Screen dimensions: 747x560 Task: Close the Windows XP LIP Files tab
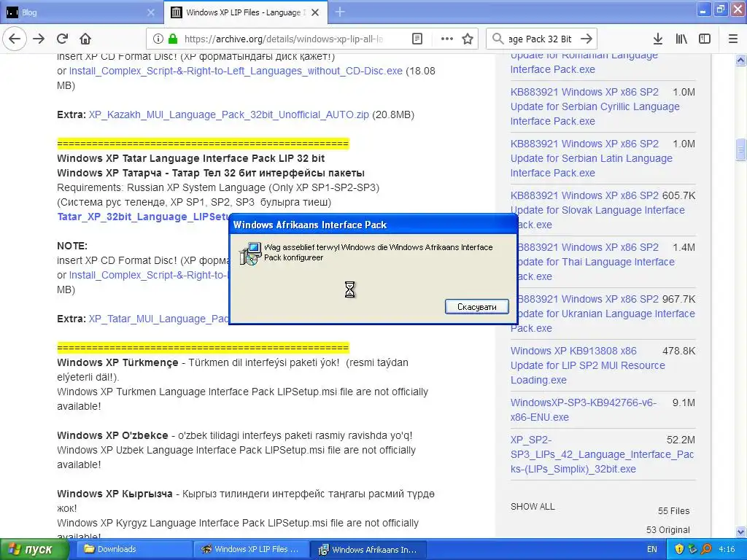click(315, 12)
